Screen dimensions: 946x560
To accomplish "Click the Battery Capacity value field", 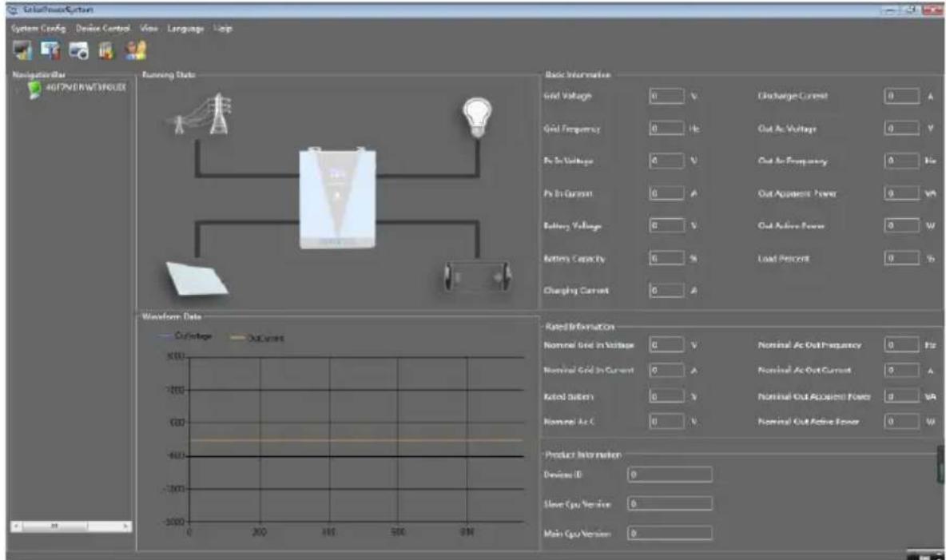I will pyautogui.click(x=666, y=258).
